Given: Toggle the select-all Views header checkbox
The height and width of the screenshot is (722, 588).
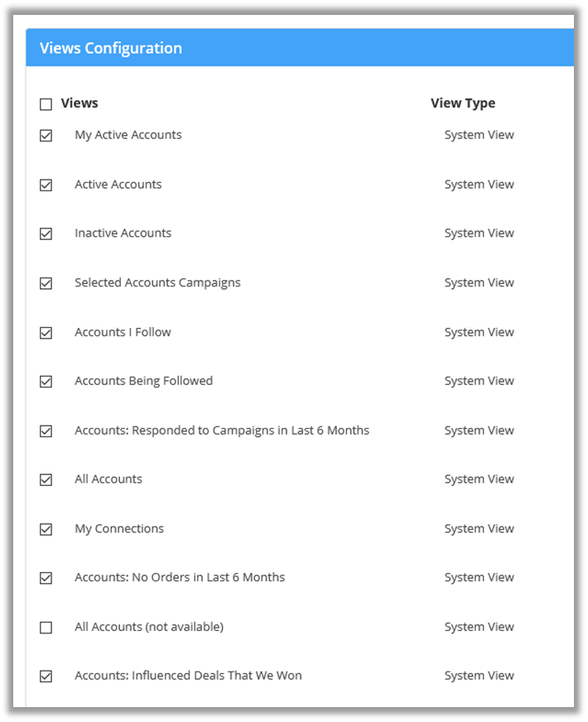Looking at the screenshot, I should [x=46, y=104].
